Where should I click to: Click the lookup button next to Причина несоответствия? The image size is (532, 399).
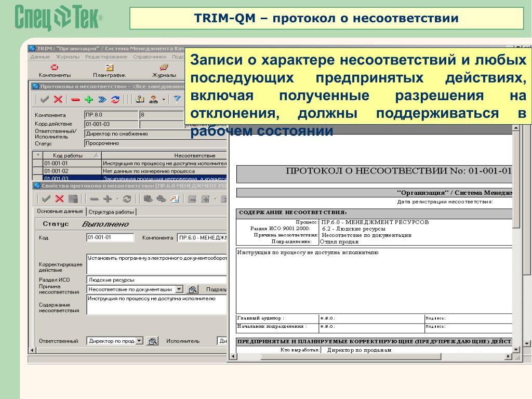[193, 289]
